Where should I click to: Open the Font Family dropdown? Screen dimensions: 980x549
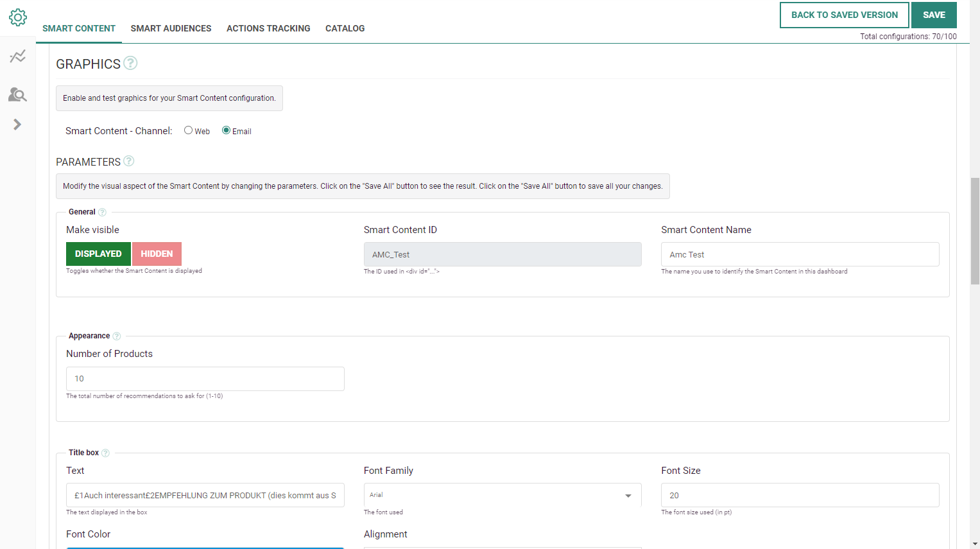point(502,495)
